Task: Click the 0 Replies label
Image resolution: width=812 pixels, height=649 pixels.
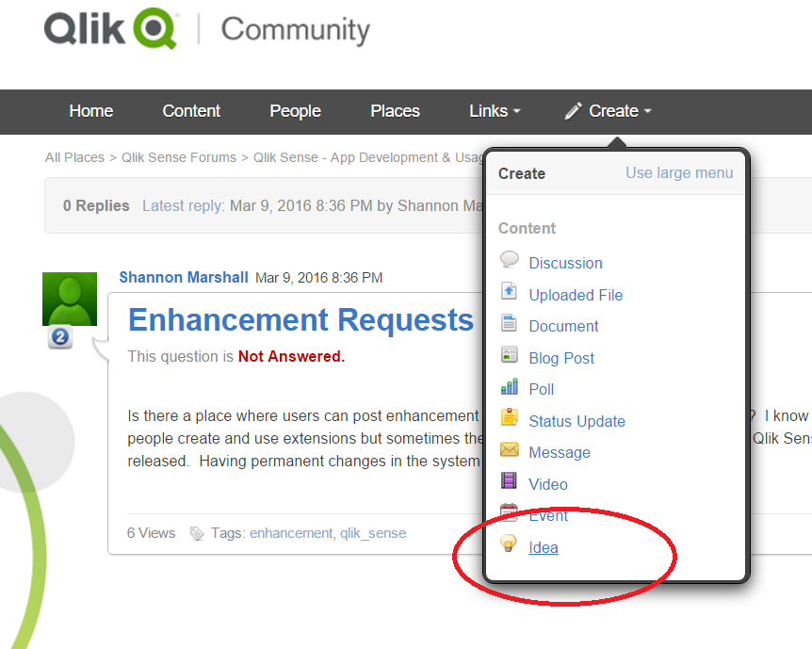Action: pyautogui.click(x=96, y=206)
